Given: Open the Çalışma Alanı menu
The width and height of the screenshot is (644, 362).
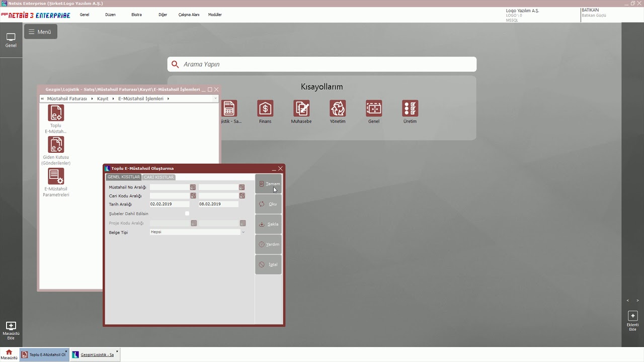Looking at the screenshot, I should tap(189, 15).
